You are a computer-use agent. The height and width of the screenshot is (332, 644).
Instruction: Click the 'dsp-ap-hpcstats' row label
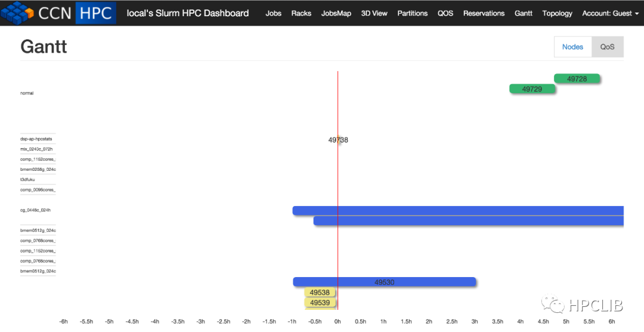pos(36,139)
